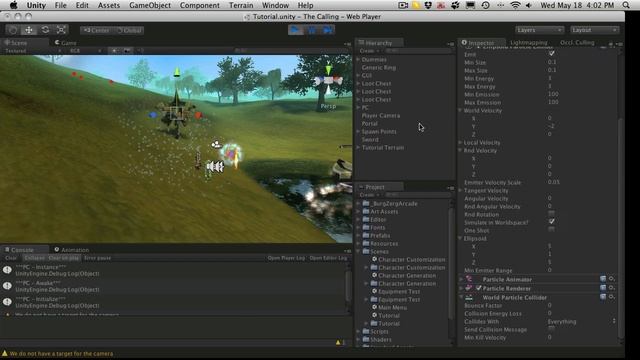Click the Step frame button
Screen dimensions: 640x360
(x=327, y=30)
